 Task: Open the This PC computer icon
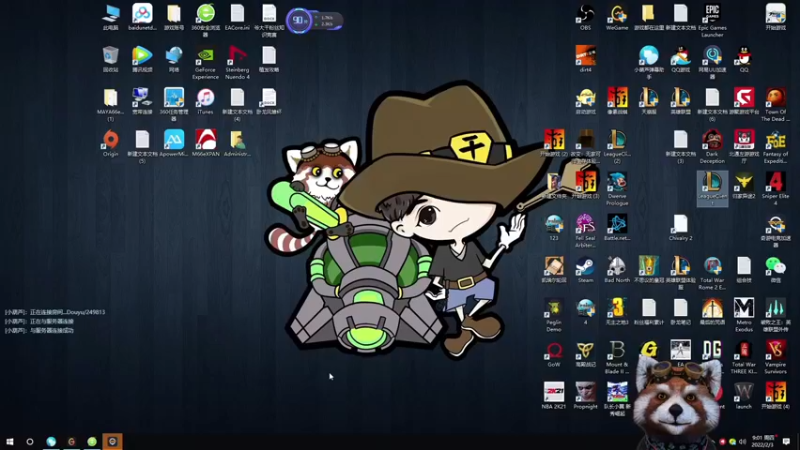click(x=110, y=17)
